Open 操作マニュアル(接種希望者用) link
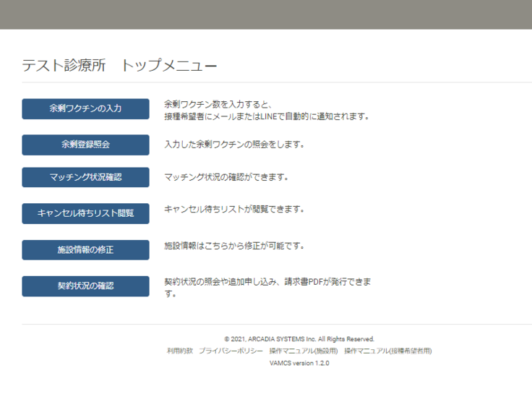Screen dimensions: 532x394 pos(387,351)
